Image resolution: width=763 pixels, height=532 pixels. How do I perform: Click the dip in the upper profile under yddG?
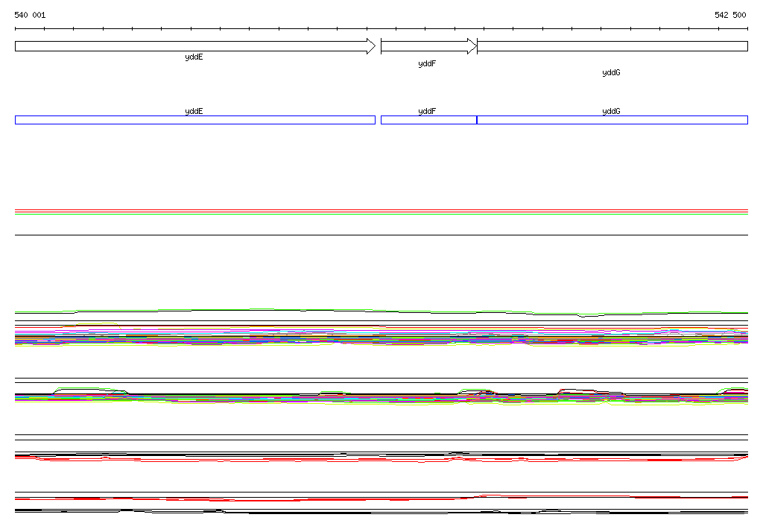(x=586, y=316)
